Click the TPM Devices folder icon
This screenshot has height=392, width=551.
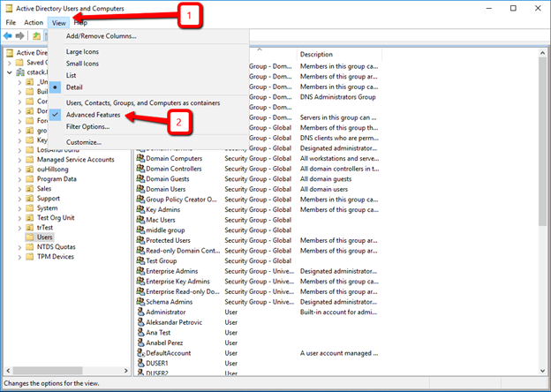[x=30, y=256]
